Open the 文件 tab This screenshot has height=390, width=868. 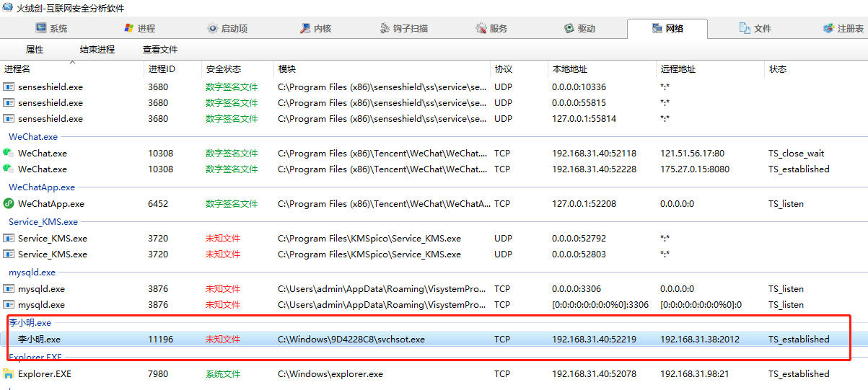[x=755, y=28]
